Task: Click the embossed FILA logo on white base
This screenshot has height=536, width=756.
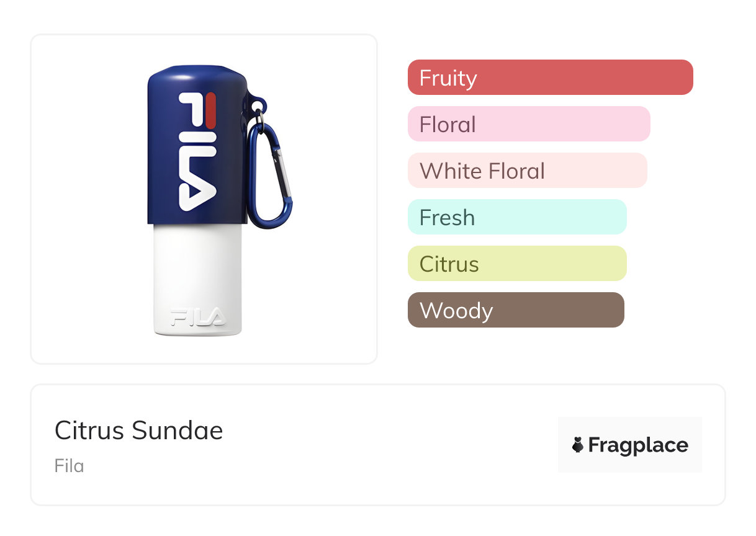Action: click(x=198, y=318)
